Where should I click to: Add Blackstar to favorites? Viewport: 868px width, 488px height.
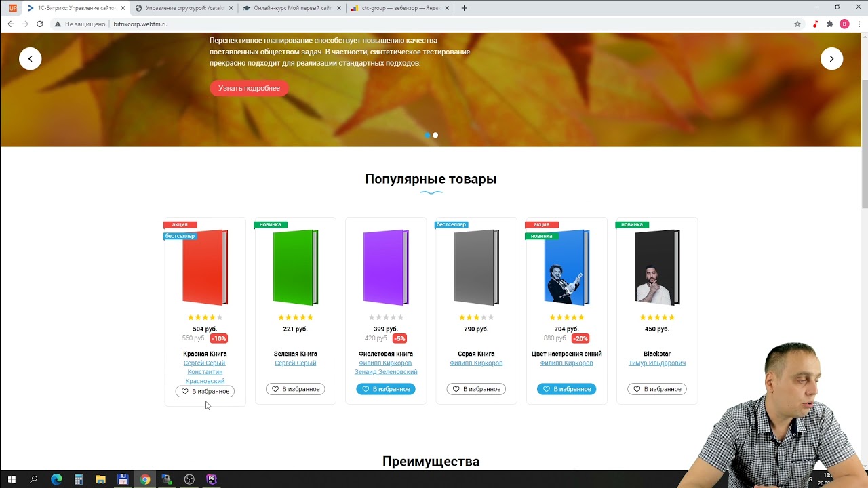click(657, 389)
